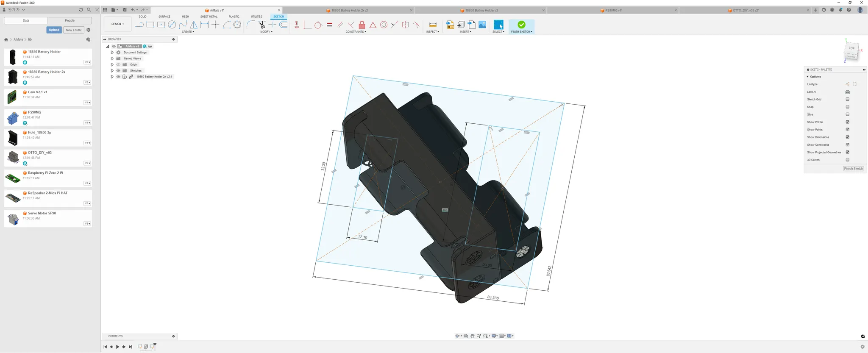Choose the Trim scissors tool
Image resolution: width=868 pixels, height=353 pixels.
[x=262, y=25]
